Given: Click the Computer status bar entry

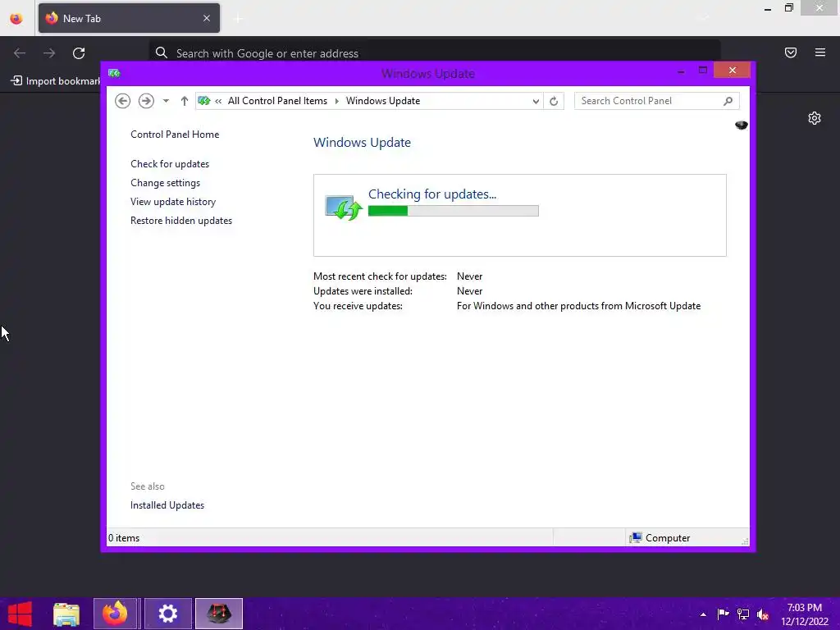Looking at the screenshot, I should 660,538.
